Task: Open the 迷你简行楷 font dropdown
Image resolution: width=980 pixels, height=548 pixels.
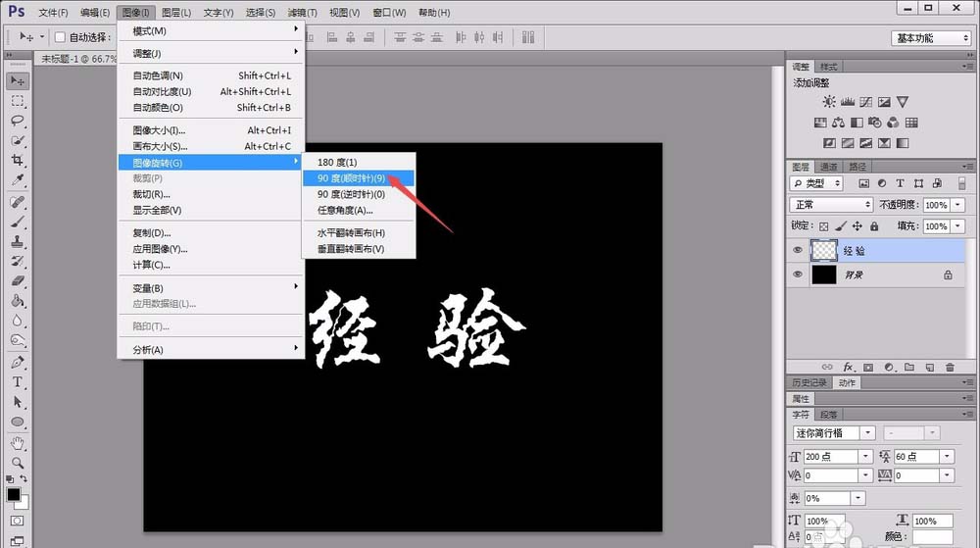Action: pyautogui.click(x=867, y=433)
